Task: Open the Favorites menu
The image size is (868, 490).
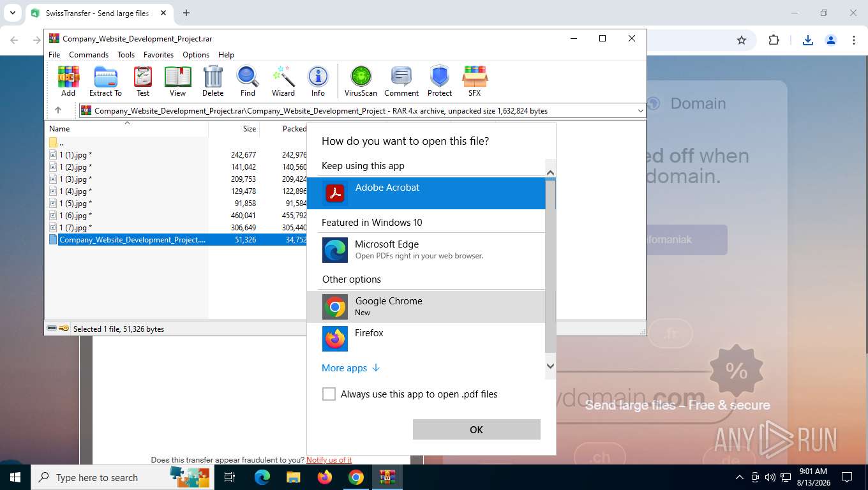Action: [158, 55]
